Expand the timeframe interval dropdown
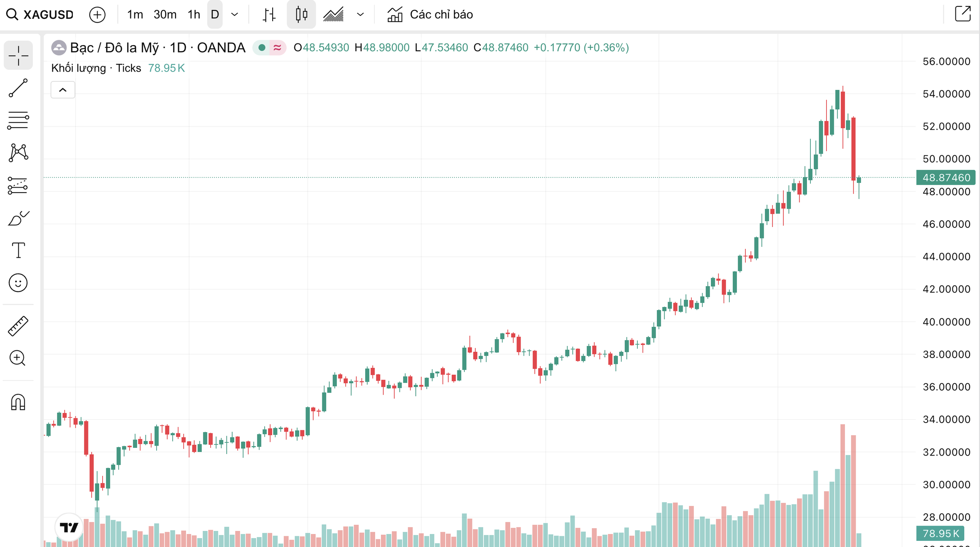980x547 pixels. pyautogui.click(x=235, y=15)
